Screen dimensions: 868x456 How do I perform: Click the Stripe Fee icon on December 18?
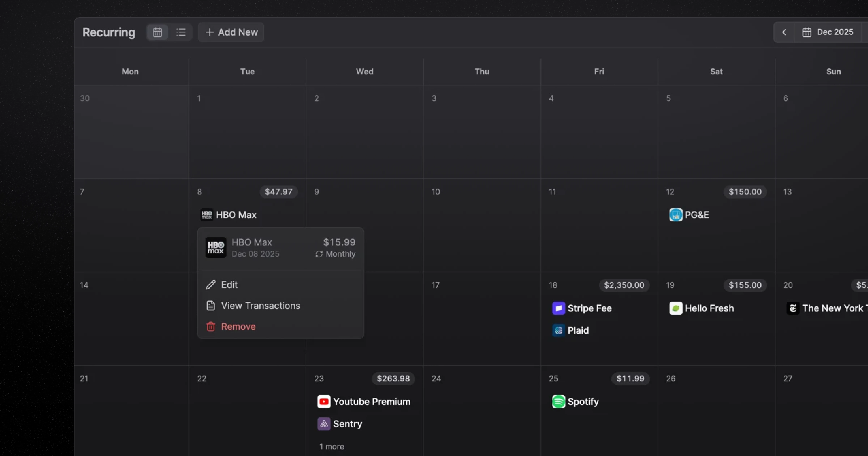click(558, 308)
